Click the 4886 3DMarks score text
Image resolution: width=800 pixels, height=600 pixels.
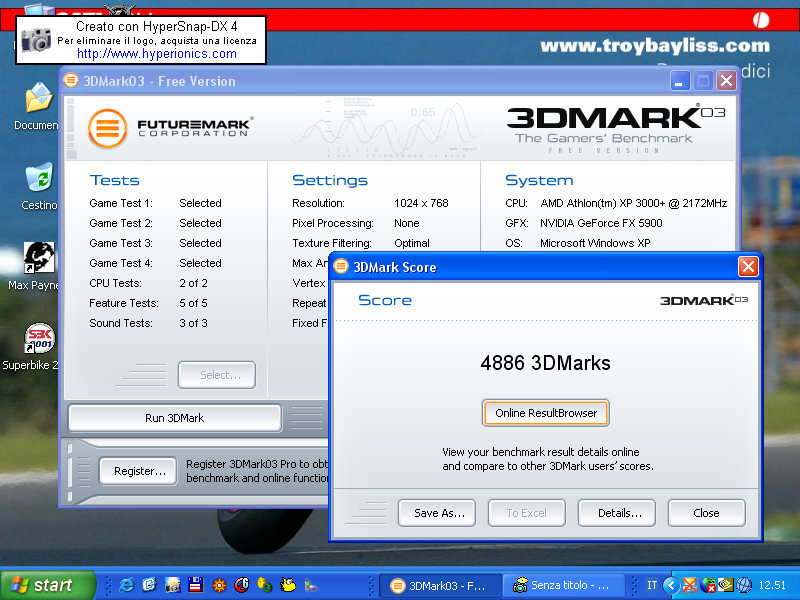545,363
